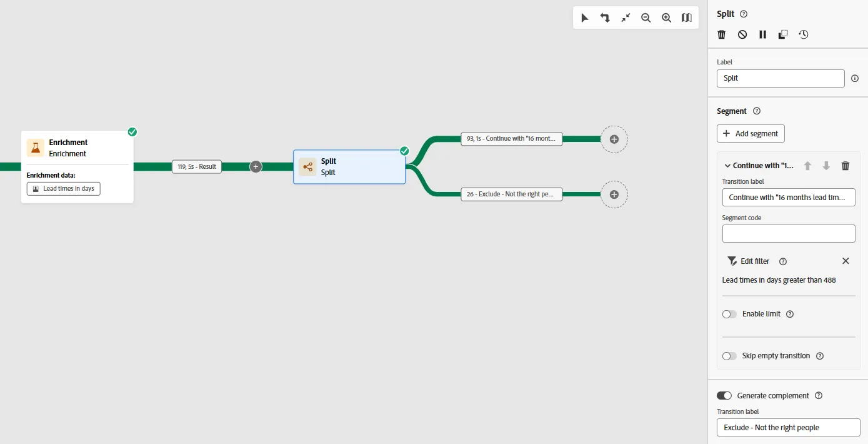Move the segment up with up arrow
The width and height of the screenshot is (868, 444).
(807, 166)
